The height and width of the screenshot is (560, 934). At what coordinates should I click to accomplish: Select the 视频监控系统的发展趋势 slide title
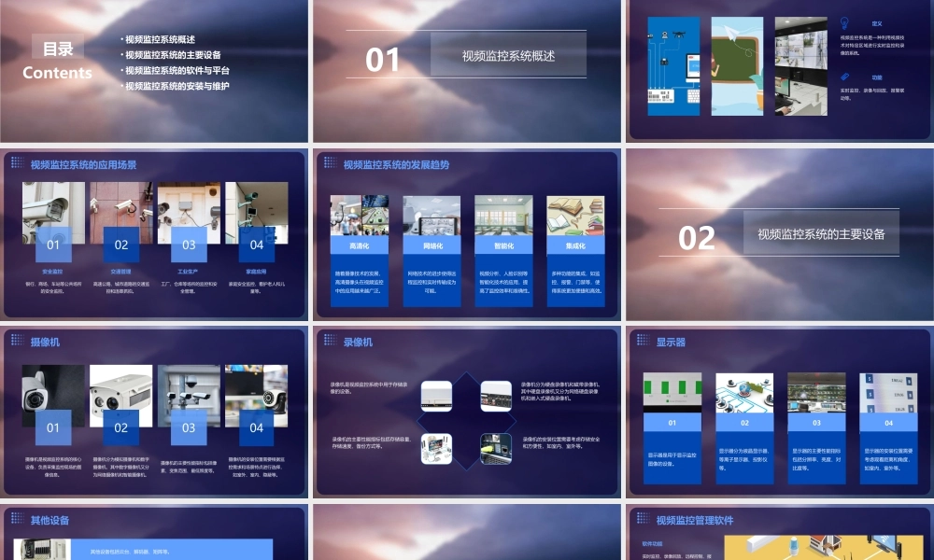tap(396, 165)
